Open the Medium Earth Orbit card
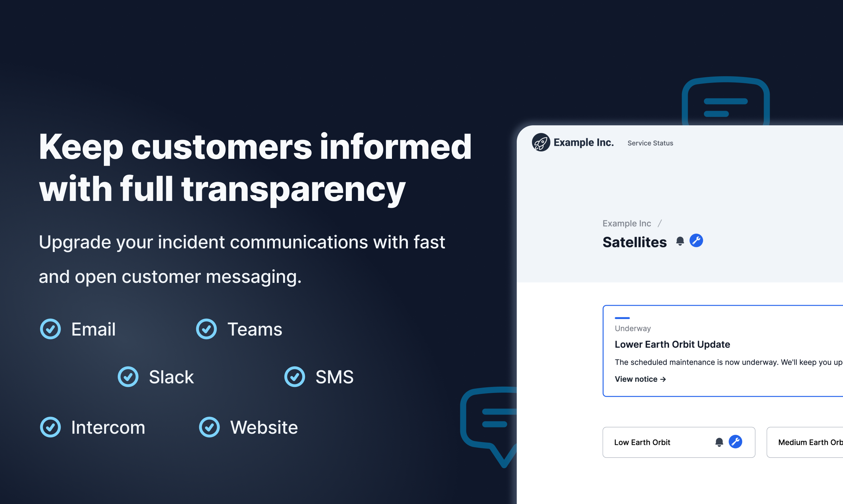This screenshot has width=843, height=504. pyautogui.click(x=810, y=443)
